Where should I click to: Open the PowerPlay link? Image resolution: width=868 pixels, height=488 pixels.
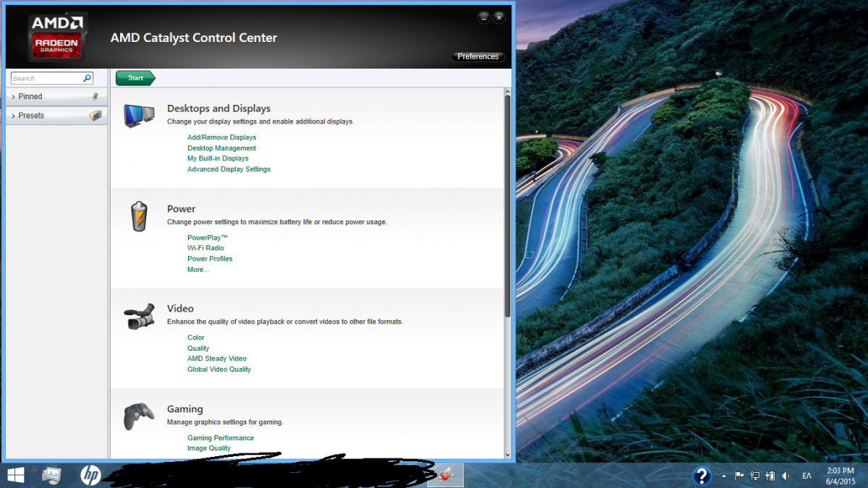(208, 238)
